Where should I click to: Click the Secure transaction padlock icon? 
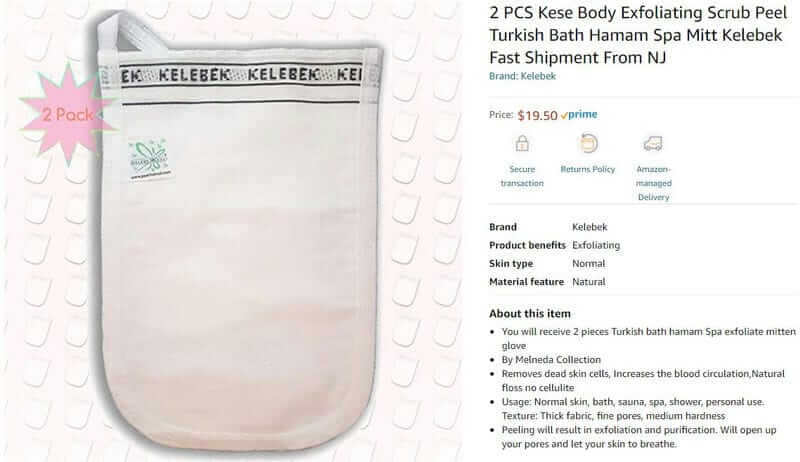tap(522, 143)
